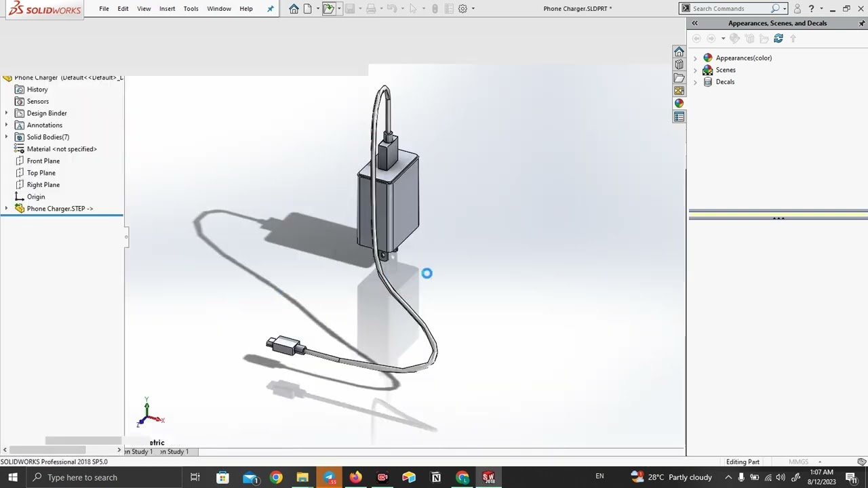The image size is (868, 488).
Task: Open the File menu
Action: 104,9
